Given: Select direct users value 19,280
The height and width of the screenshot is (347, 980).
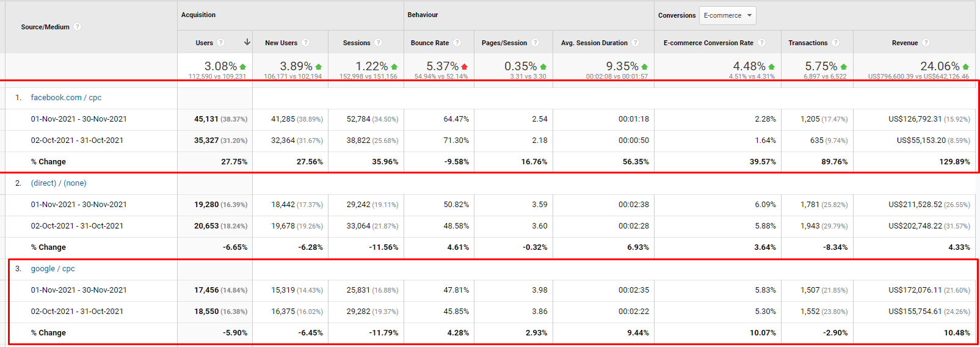Looking at the screenshot, I should coord(206,205).
